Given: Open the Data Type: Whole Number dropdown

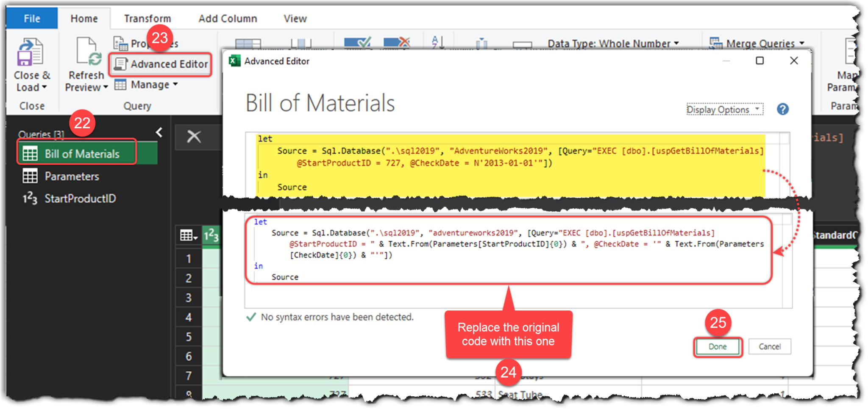Looking at the screenshot, I should tap(613, 44).
